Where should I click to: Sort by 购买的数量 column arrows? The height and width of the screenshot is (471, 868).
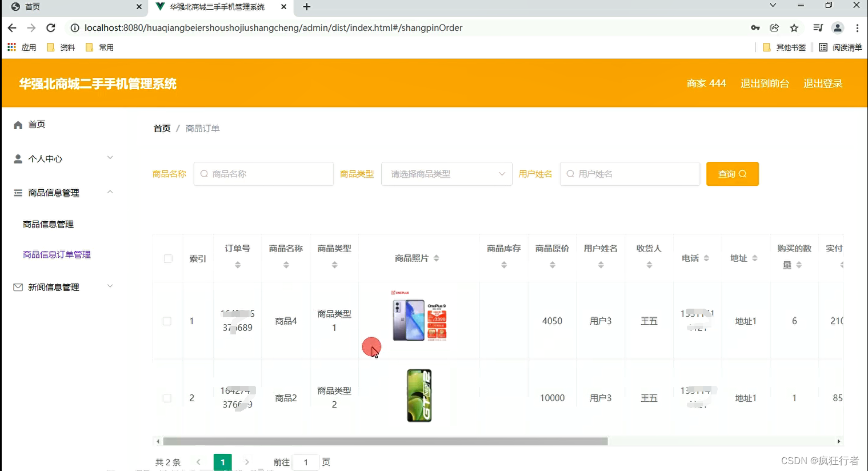pos(799,265)
